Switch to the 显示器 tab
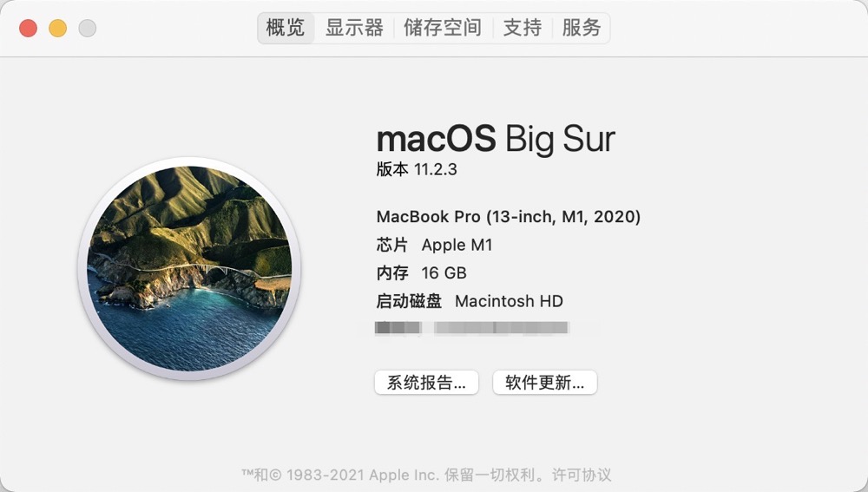Viewport: 868px width, 492px height. pos(354,28)
